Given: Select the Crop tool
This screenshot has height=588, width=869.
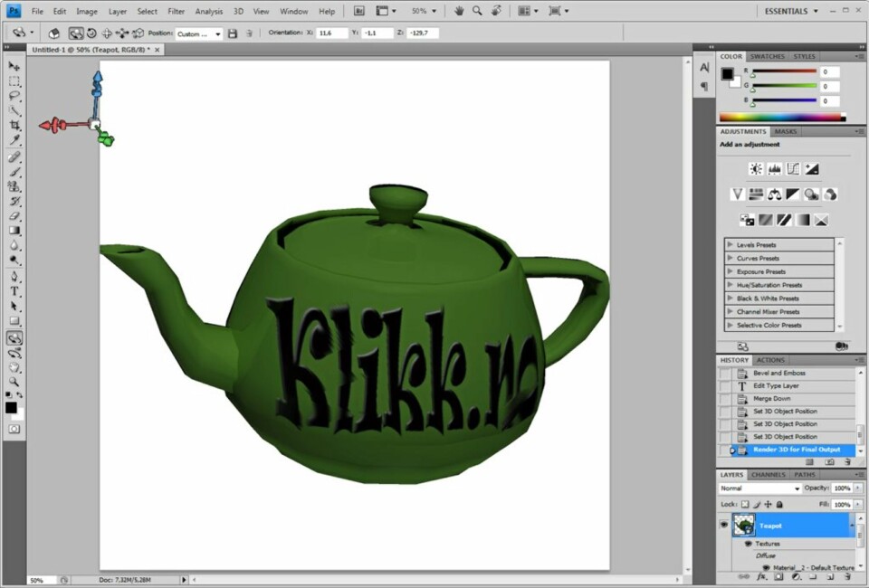Looking at the screenshot, I should point(14,125).
